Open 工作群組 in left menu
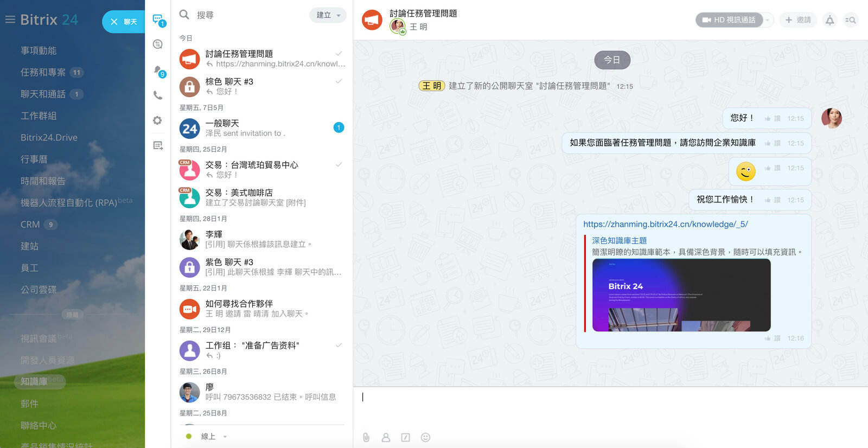This screenshot has width=868, height=448. point(39,116)
